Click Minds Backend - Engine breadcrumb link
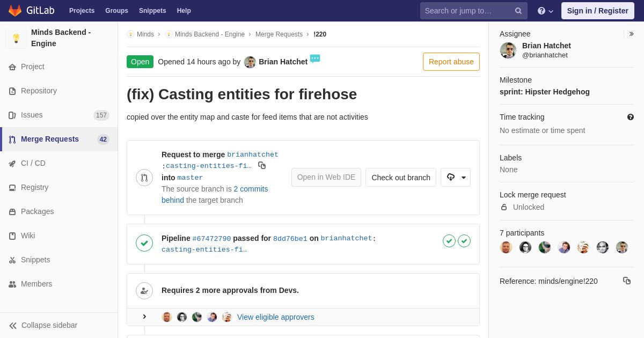Screen dimensions: 644x338 pyautogui.click(x=210, y=34)
